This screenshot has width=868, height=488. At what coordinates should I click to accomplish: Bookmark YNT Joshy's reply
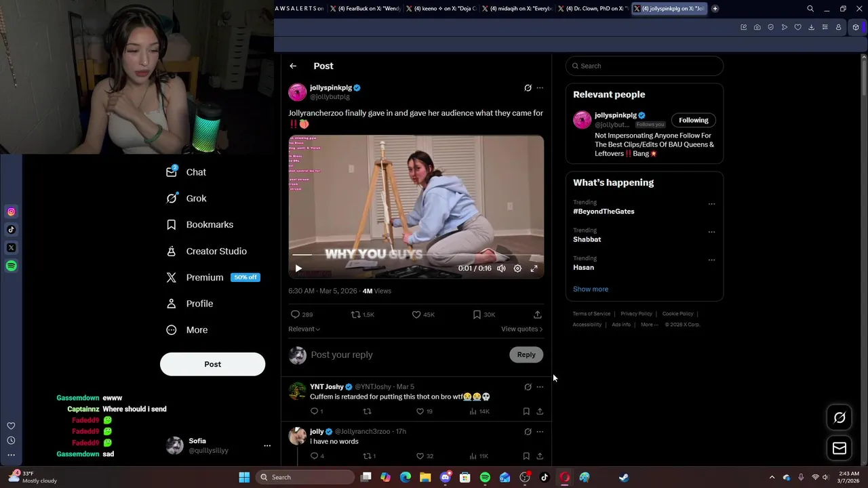[526, 411]
